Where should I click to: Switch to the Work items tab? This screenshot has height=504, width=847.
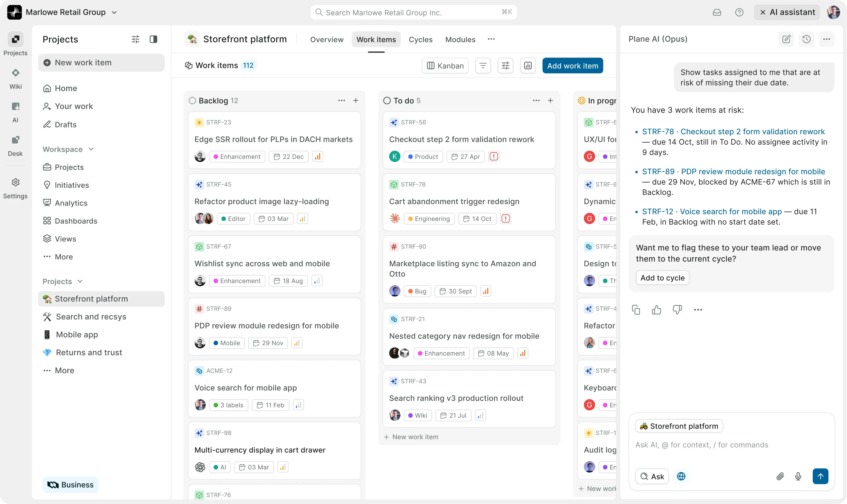click(376, 39)
